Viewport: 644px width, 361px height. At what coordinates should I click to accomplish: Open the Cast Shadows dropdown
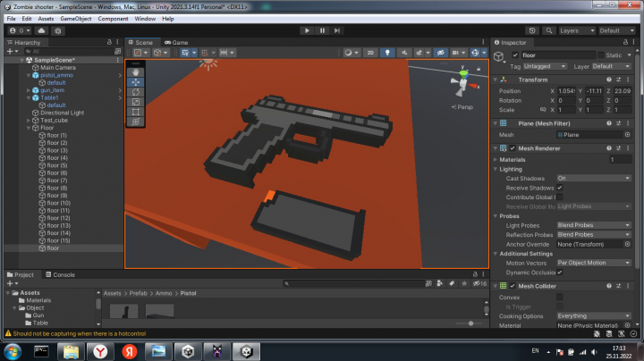594,178
